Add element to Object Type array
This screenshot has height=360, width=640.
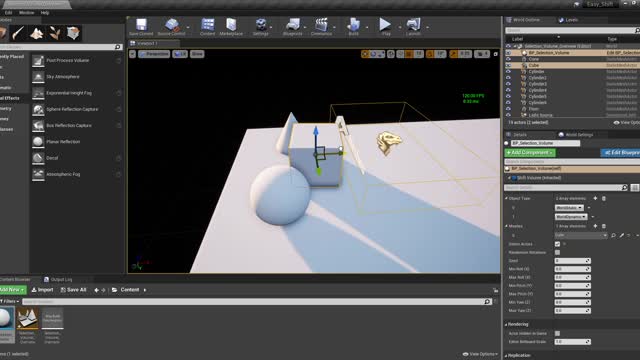595,198
